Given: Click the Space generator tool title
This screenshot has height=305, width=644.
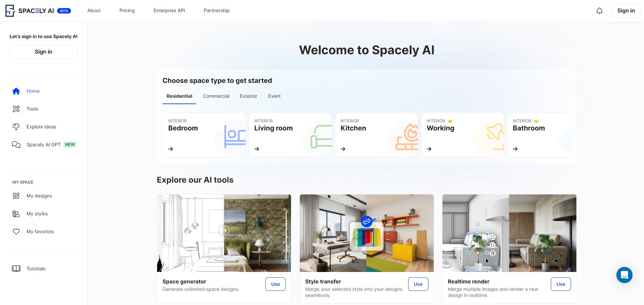Looking at the screenshot, I should click(x=184, y=282).
